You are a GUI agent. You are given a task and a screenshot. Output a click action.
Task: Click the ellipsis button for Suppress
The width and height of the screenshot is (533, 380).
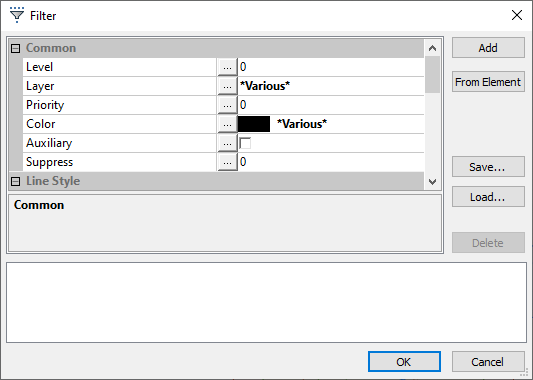click(x=227, y=162)
